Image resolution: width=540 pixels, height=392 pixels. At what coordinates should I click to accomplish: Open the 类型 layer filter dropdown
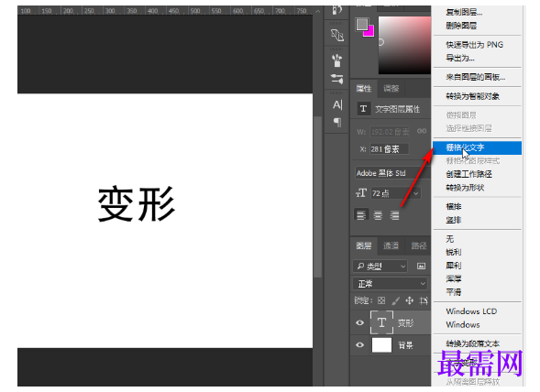click(380, 266)
